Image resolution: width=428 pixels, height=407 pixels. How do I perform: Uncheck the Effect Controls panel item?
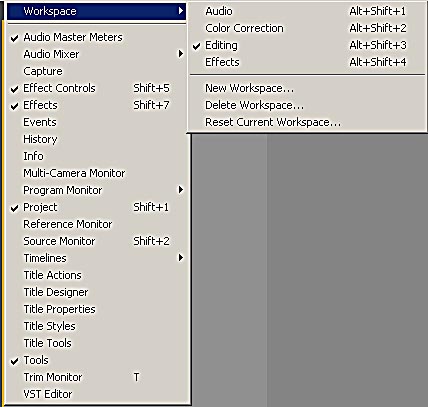(x=97, y=88)
